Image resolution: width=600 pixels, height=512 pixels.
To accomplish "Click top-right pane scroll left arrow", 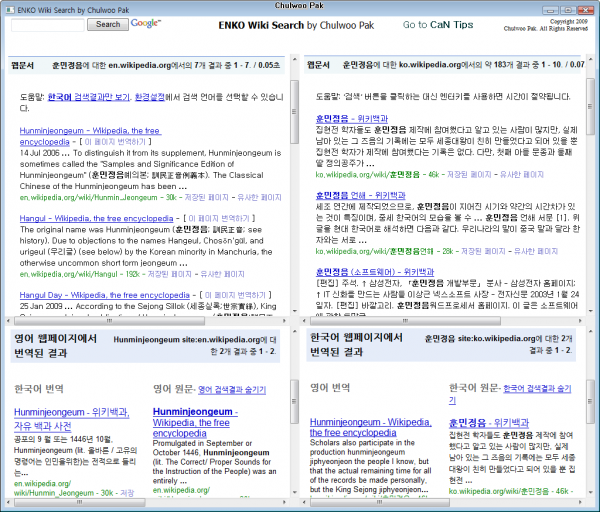I will click(304, 321).
